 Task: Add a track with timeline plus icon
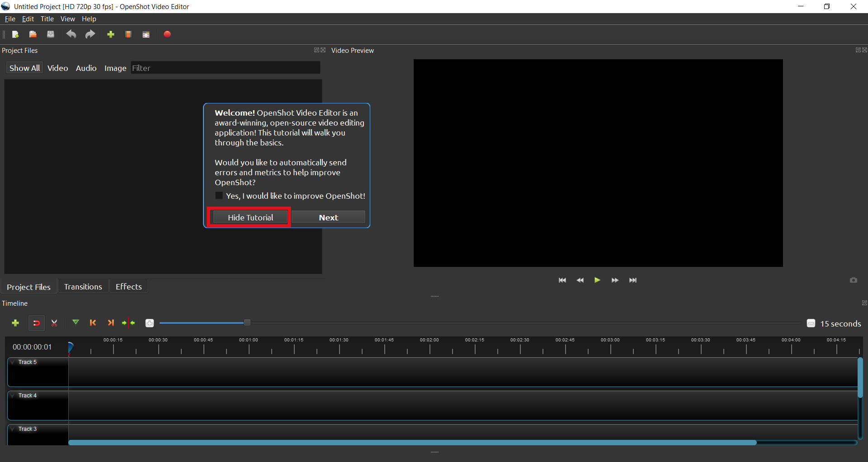pos(15,323)
